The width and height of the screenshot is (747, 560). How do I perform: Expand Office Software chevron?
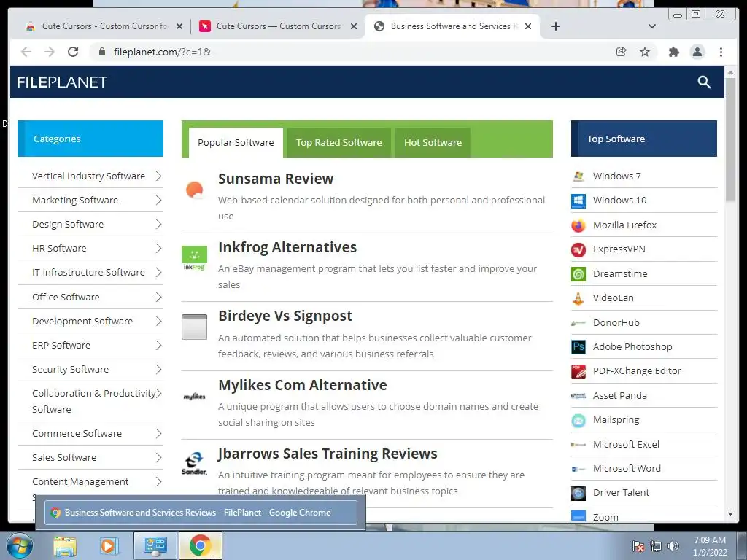pyautogui.click(x=158, y=297)
